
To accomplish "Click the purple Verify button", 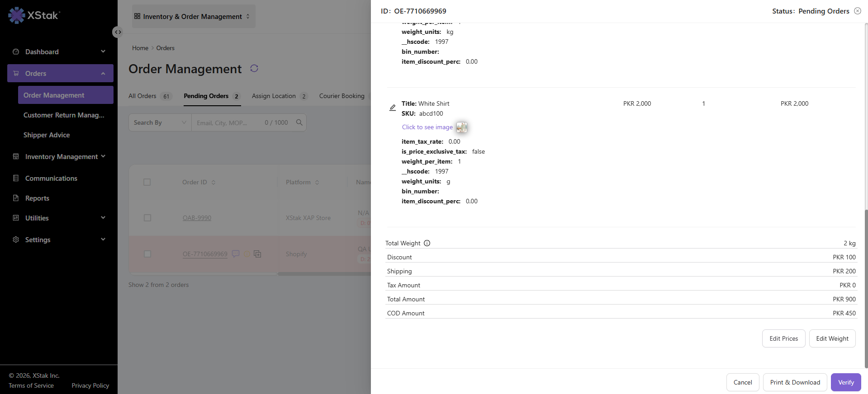I will coord(846,382).
